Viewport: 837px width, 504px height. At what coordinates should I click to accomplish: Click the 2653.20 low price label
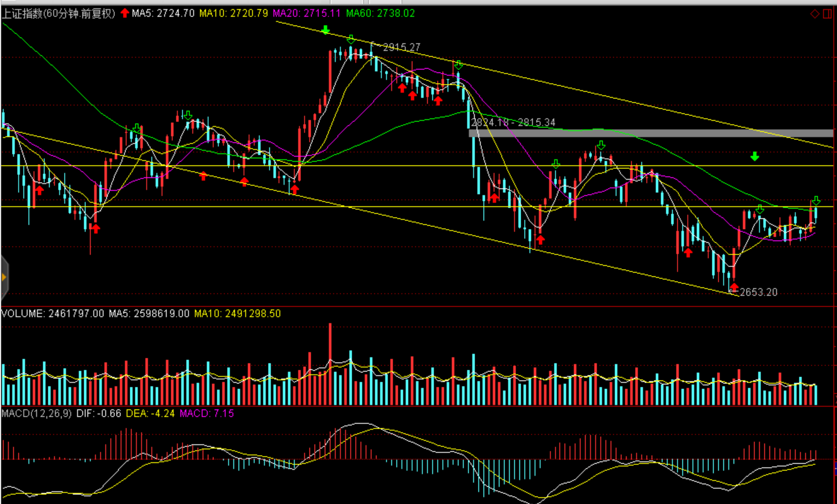click(x=758, y=292)
